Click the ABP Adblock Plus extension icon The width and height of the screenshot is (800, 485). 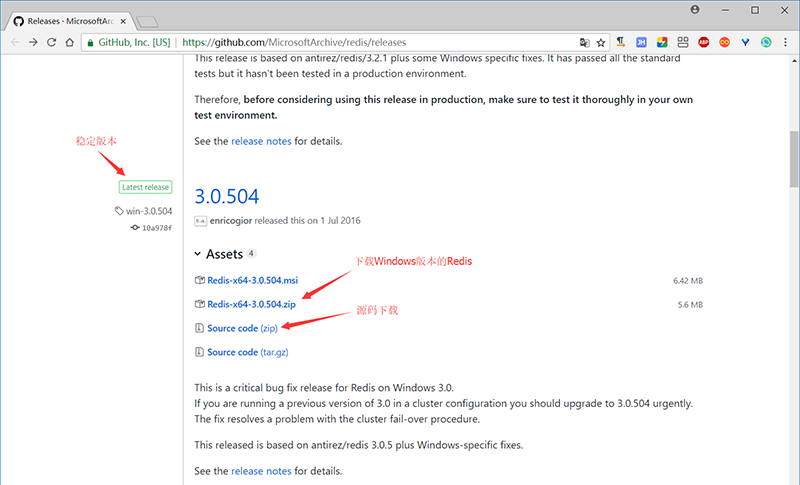(x=704, y=42)
